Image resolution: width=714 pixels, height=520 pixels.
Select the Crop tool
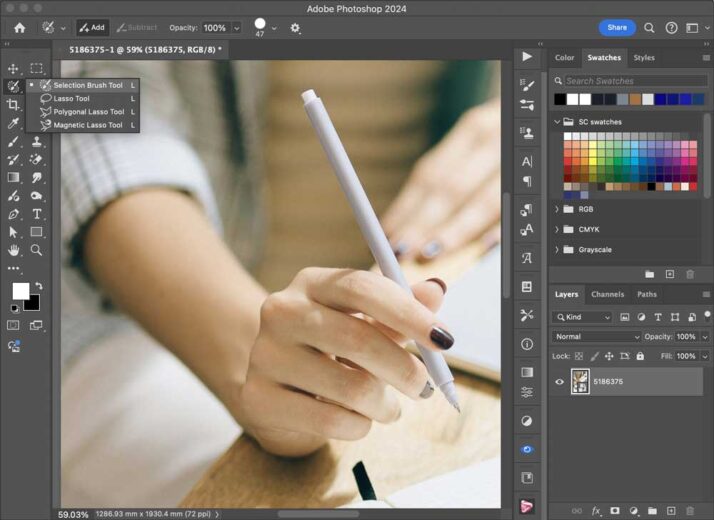click(x=14, y=105)
